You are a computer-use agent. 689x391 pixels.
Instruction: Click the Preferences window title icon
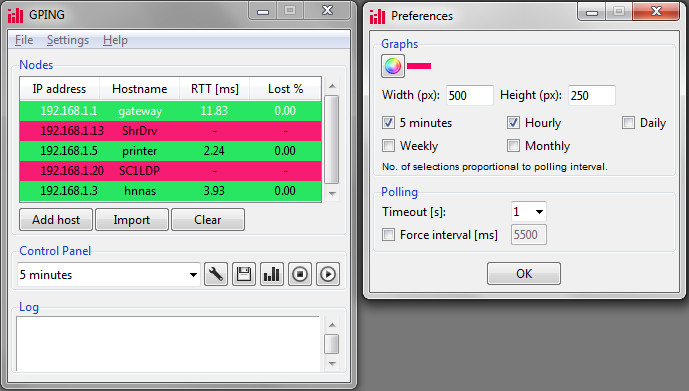tap(377, 16)
